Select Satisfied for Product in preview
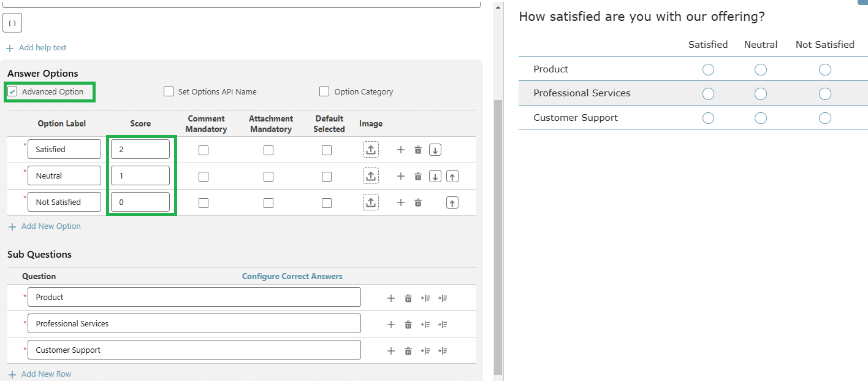868x381 pixels. point(708,69)
